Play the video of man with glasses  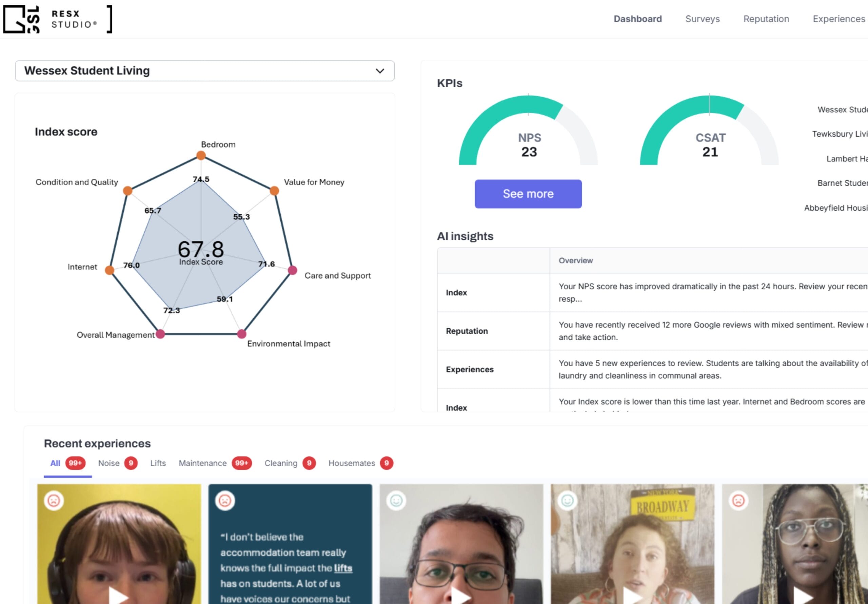(460, 596)
